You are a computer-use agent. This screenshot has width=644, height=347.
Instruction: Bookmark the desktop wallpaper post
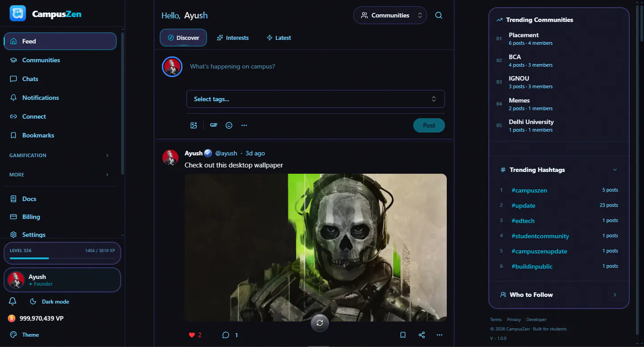pyautogui.click(x=403, y=335)
